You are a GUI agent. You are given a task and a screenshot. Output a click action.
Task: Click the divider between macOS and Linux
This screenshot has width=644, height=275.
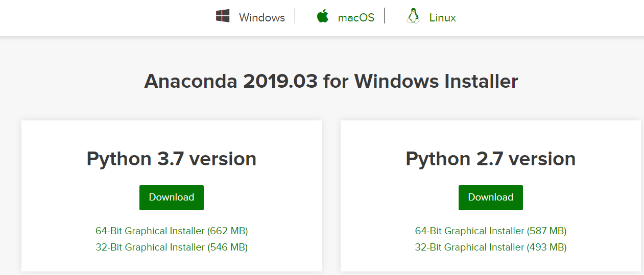(385, 16)
